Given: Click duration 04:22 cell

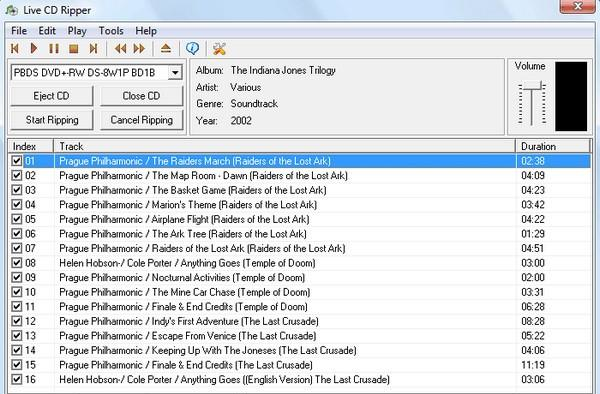Looking at the screenshot, I should (533, 219).
